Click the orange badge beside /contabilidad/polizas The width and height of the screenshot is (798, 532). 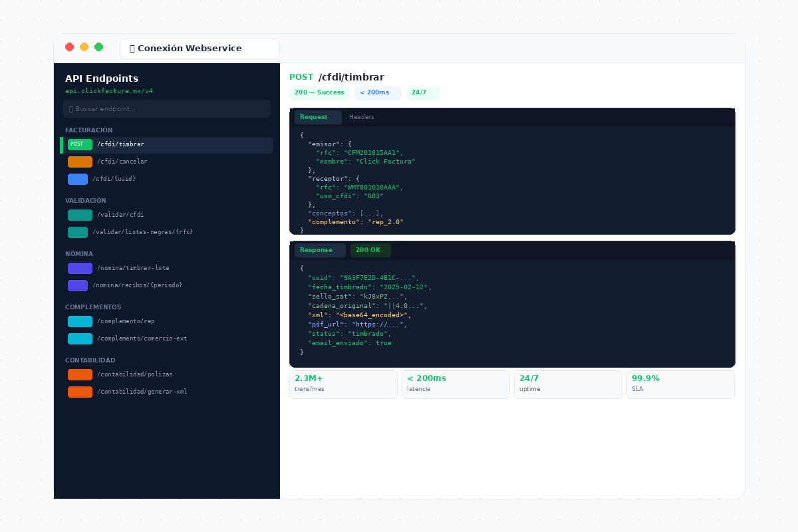click(80, 374)
